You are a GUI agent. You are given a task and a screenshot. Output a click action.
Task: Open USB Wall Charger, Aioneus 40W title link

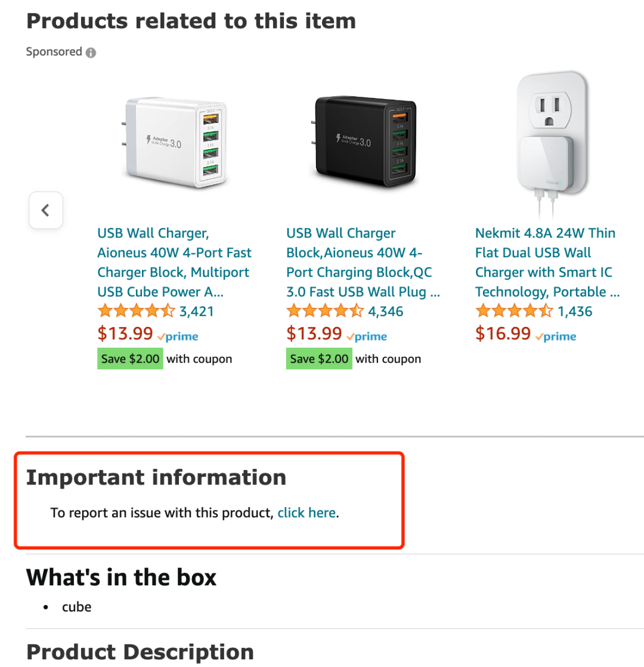174,263
